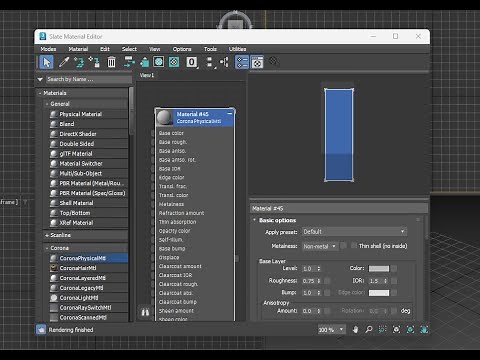Click the Edge color swatch
The height and width of the screenshot is (360, 480).
coord(379,293)
